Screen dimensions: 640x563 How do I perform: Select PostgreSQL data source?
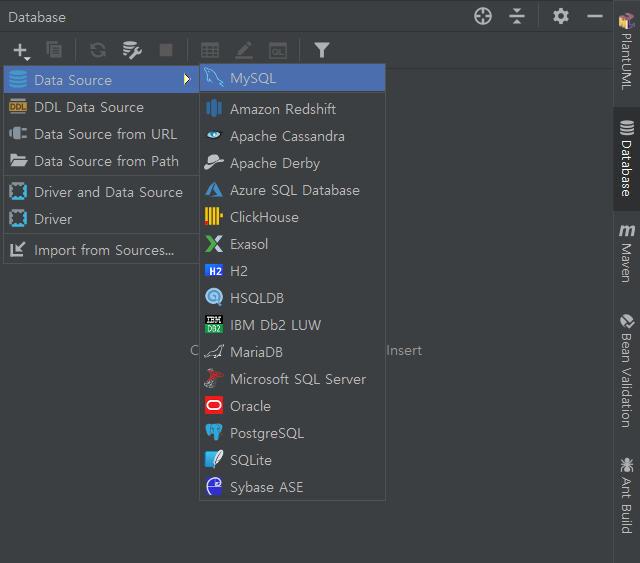click(x=292, y=433)
